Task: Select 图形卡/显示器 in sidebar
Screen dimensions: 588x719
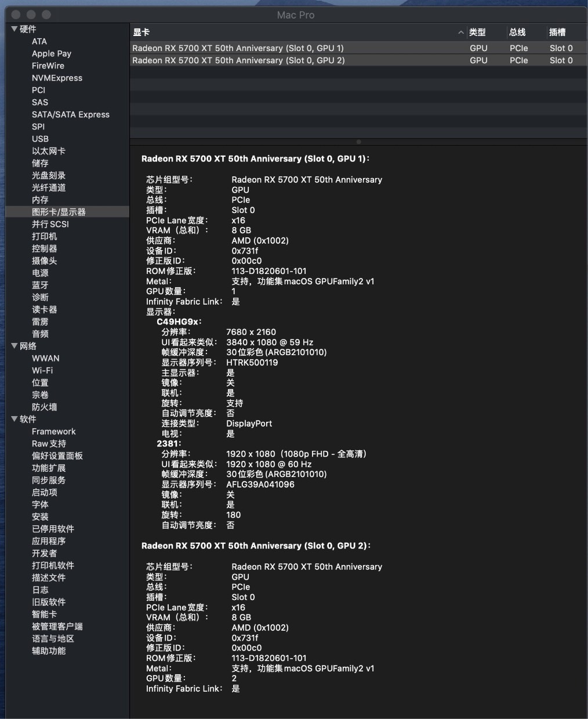Action: click(x=59, y=212)
